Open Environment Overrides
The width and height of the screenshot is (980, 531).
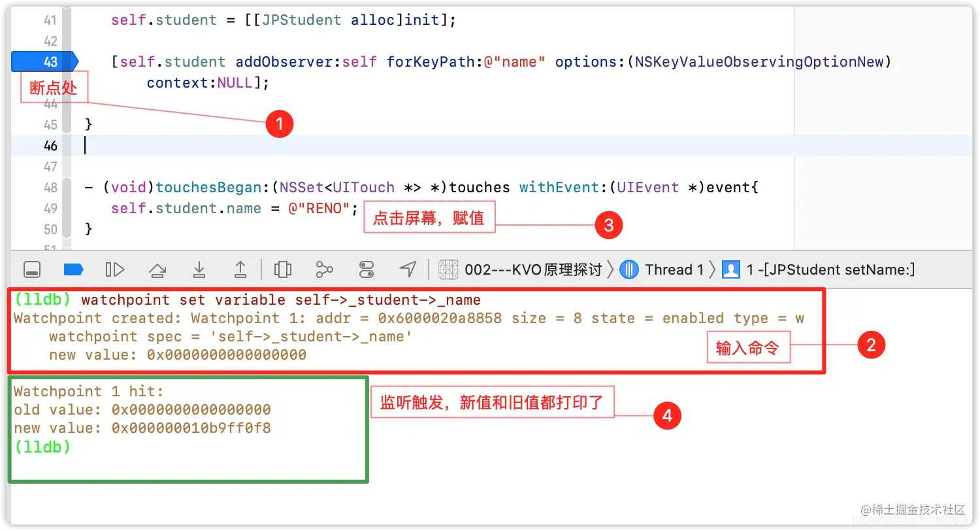(x=367, y=269)
